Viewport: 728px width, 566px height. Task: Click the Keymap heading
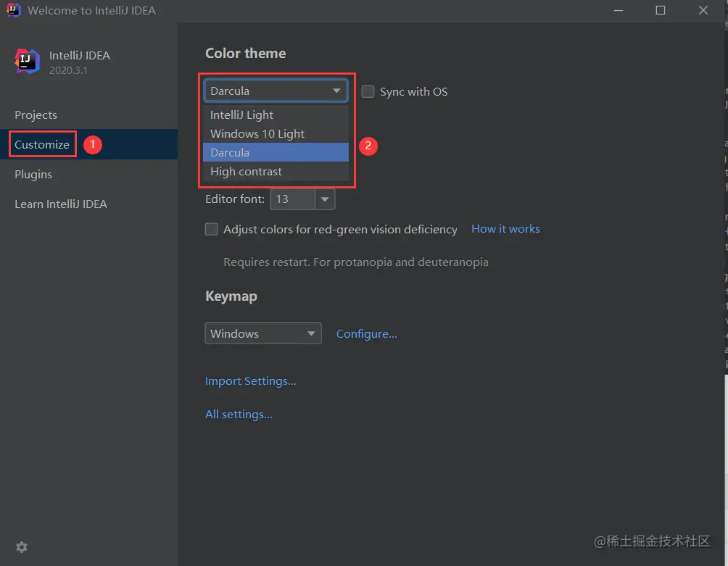231,296
